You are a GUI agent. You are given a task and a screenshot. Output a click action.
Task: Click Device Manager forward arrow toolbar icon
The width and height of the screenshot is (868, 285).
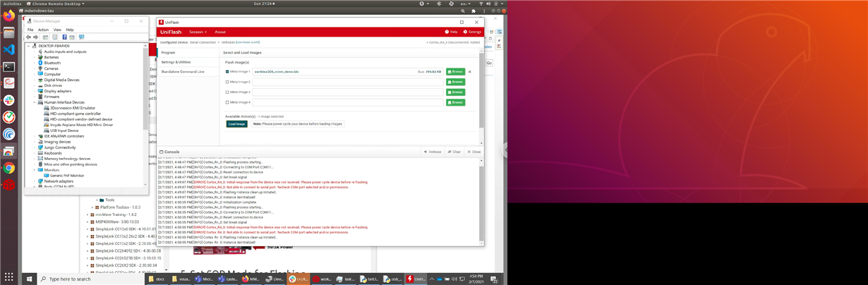36,37
